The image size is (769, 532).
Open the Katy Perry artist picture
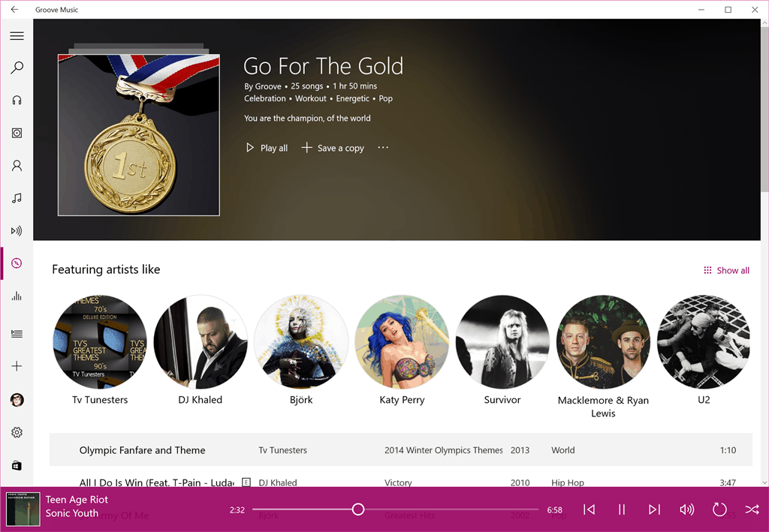[402, 341]
